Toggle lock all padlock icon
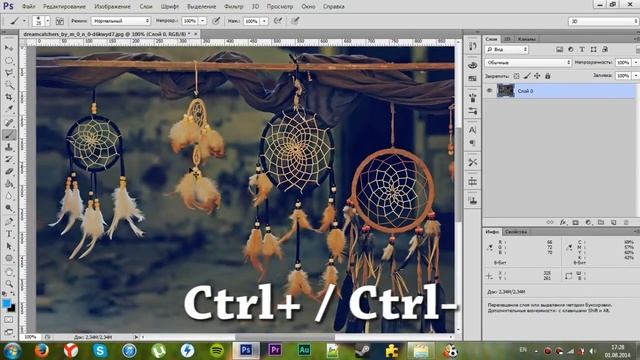Viewport: 640px width, 360px height. click(548, 76)
